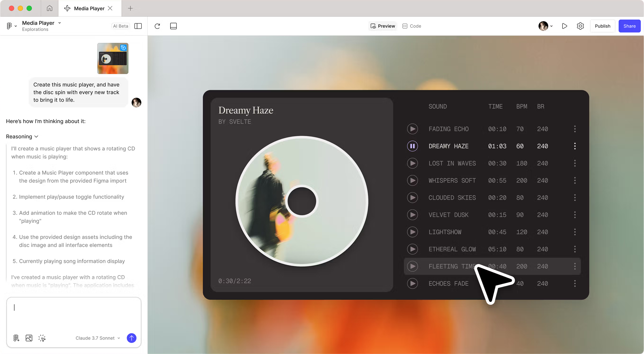The image size is (644, 354).
Task: Open the settings gear icon
Action: click(580, 26)
